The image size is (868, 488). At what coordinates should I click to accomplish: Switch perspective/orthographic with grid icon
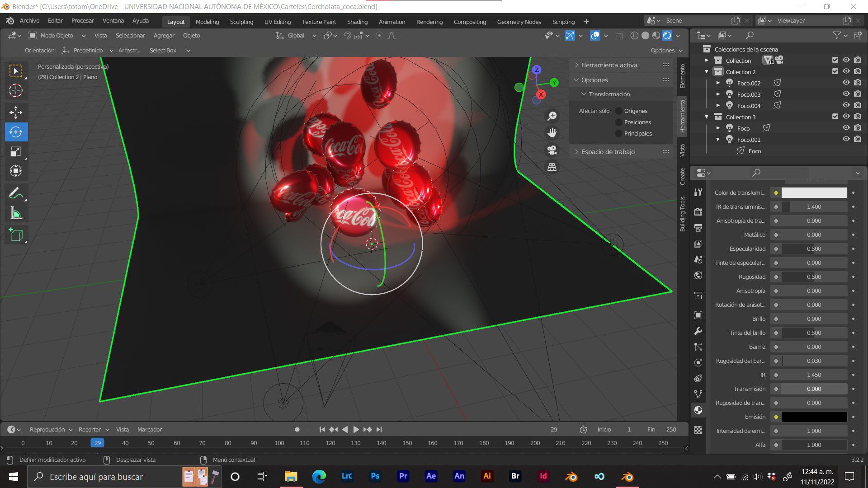(552, 167)
